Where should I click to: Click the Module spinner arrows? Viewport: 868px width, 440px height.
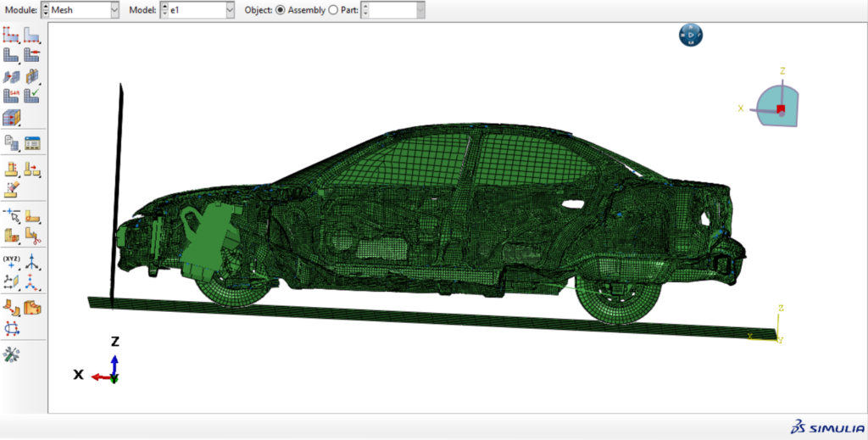pos(45,10)
